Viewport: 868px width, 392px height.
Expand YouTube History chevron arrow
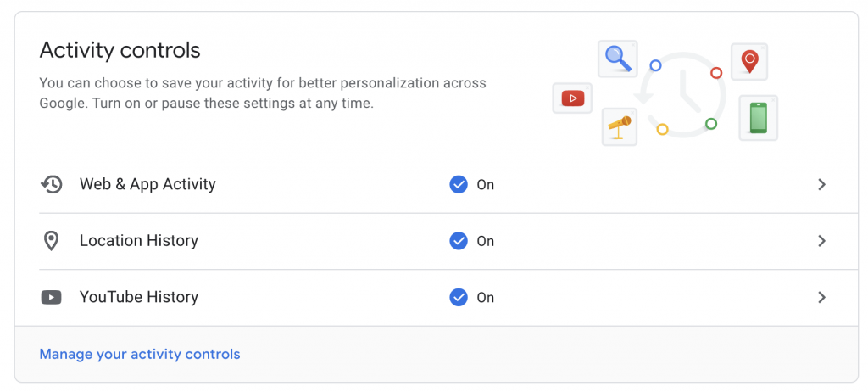(822, 298)
